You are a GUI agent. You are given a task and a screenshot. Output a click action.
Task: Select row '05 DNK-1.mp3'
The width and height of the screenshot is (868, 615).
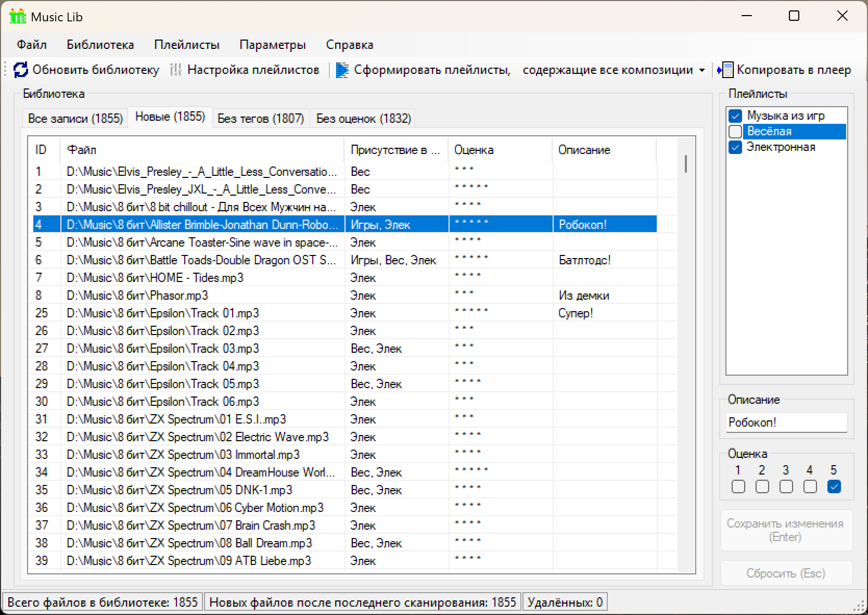point(344,490)
